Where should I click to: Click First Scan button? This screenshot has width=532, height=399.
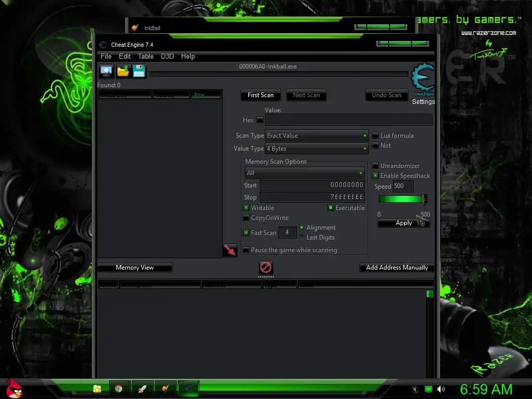(x=261, y=96)
